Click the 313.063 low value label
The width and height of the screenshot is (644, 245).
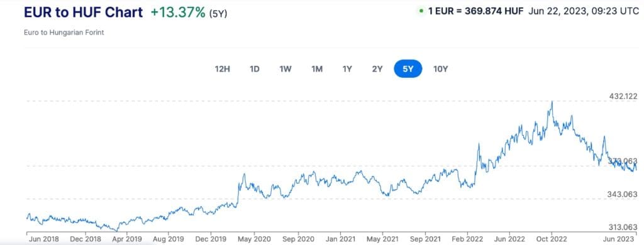[623, 227]
